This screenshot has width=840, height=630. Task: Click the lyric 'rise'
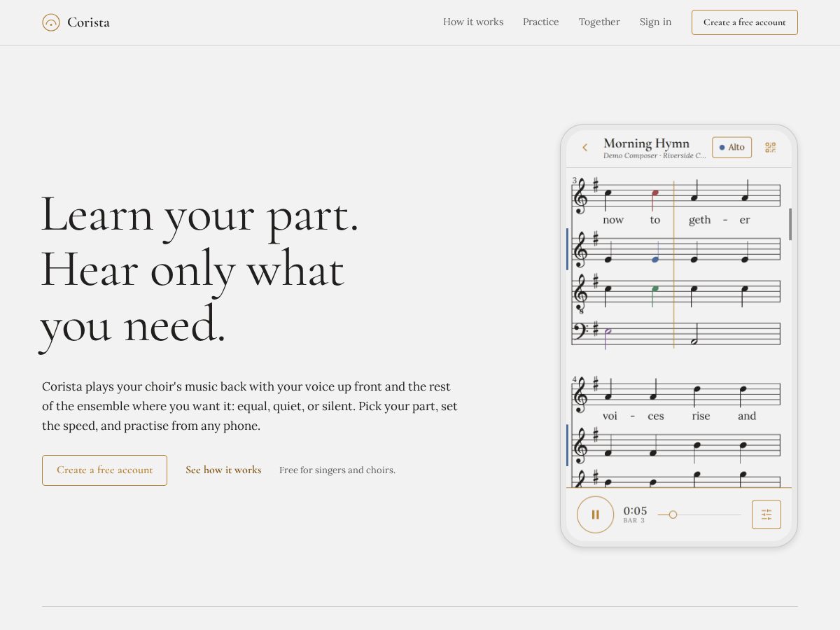click(701, 416)
